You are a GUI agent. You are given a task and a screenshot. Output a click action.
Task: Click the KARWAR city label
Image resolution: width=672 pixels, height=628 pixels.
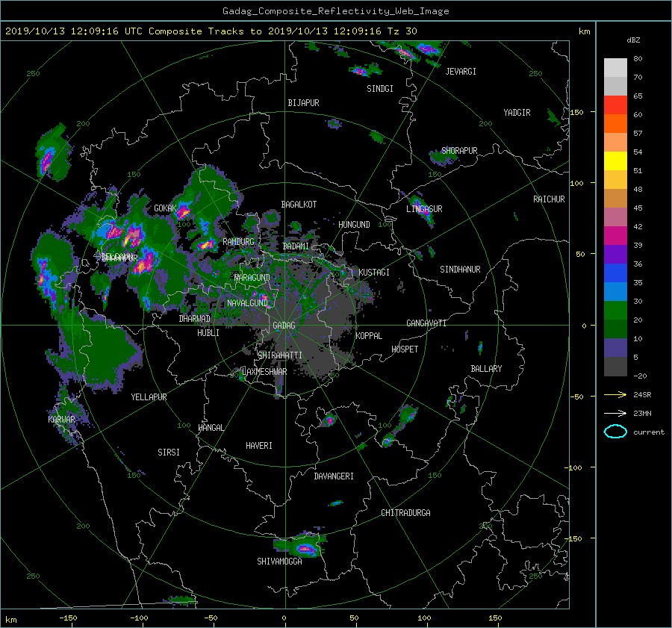tap(61, 420)
